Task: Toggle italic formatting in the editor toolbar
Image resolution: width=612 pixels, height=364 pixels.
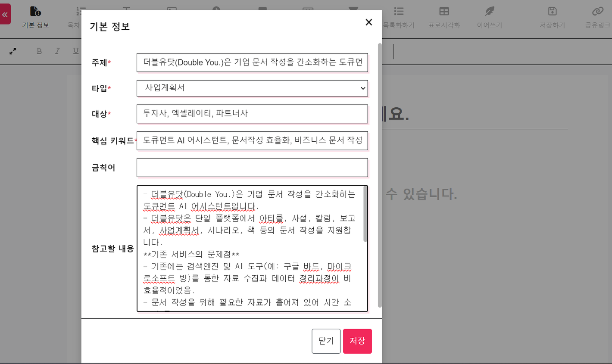Action: point(57,51)
